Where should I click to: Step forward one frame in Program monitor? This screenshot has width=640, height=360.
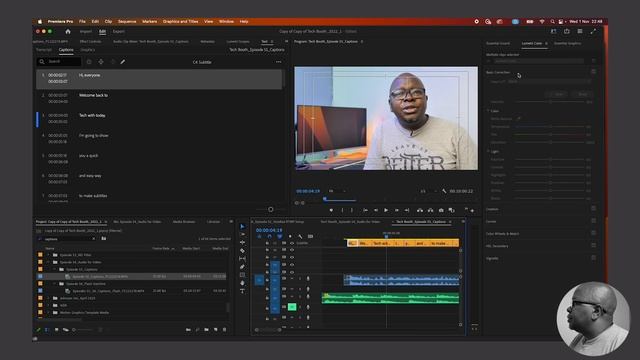396,210
